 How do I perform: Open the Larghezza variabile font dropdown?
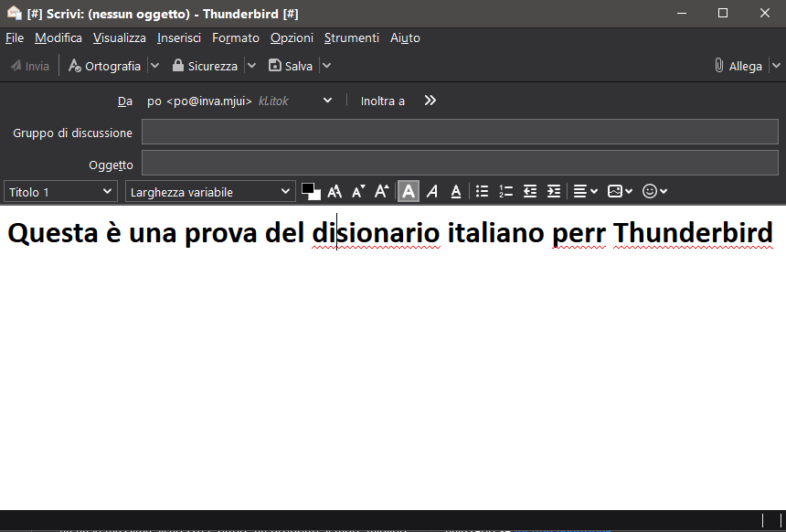(209, 192)
